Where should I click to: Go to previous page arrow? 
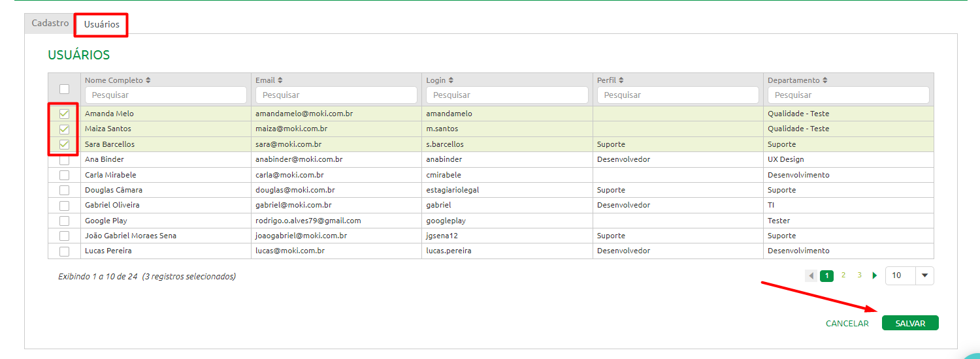pos(811,275)
